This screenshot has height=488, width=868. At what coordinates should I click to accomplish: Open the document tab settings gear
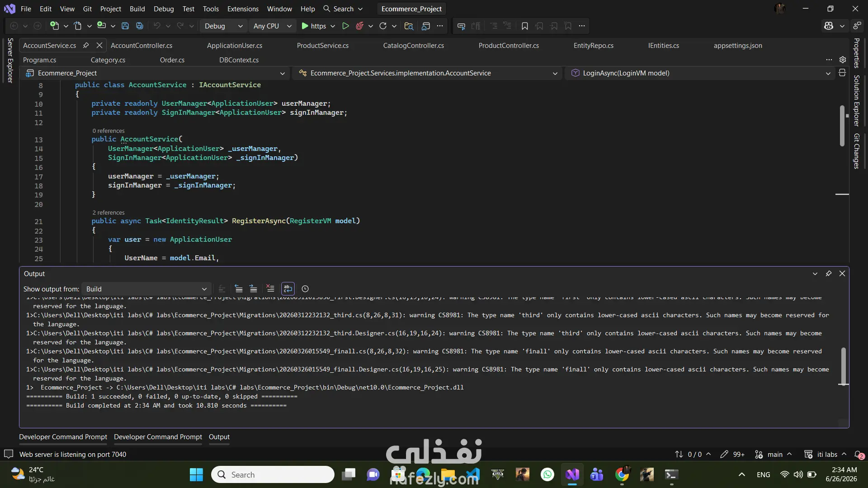click(x=843, y=60)
